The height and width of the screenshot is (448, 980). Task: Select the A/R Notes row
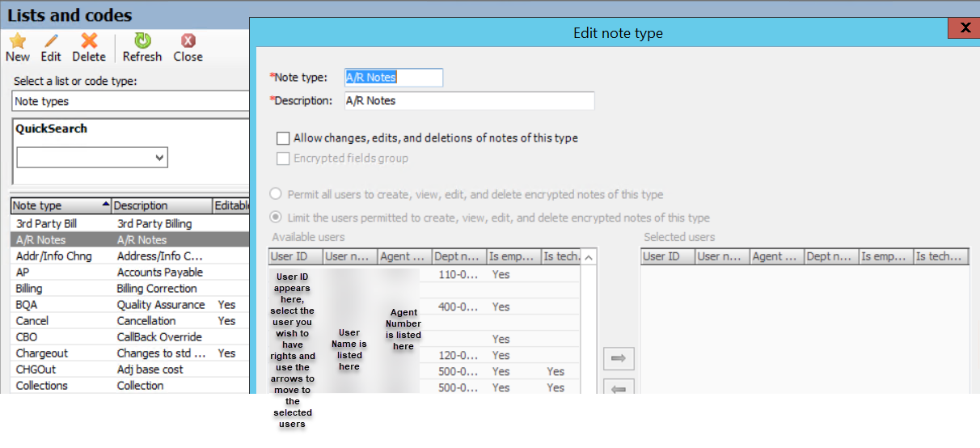pos(130,239)
